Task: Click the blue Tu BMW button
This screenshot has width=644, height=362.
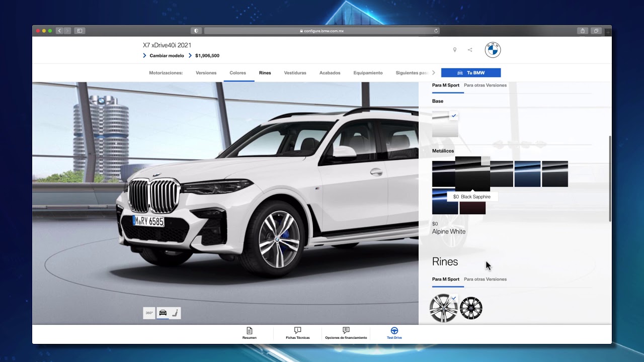Action: pyautogui.click(x=471, y=73)
